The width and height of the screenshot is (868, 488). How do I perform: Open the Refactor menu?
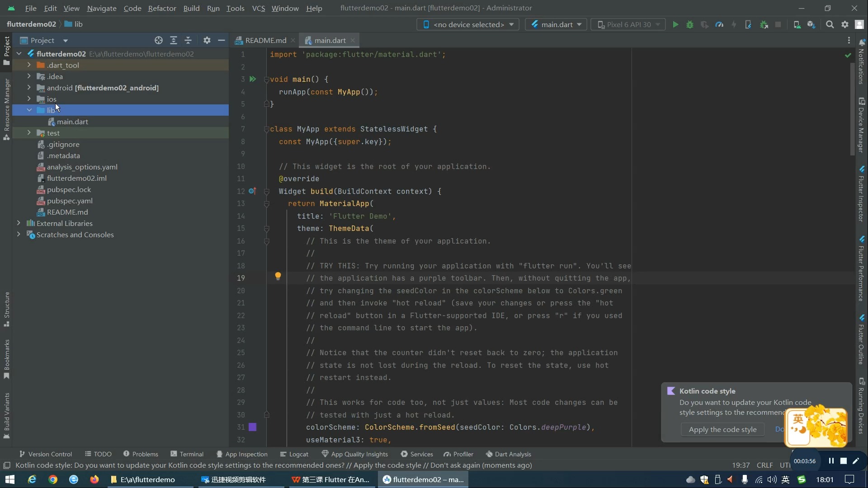(x=162, y=8)
